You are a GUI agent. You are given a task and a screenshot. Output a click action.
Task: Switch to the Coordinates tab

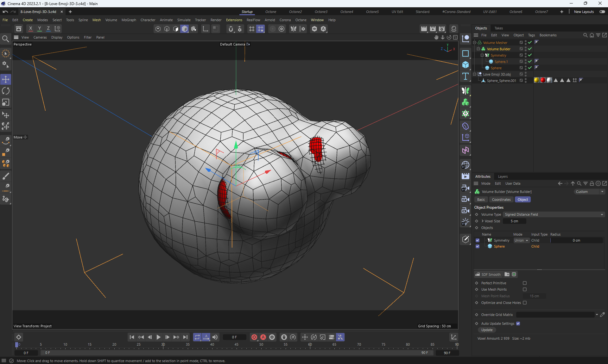[501, 200]
